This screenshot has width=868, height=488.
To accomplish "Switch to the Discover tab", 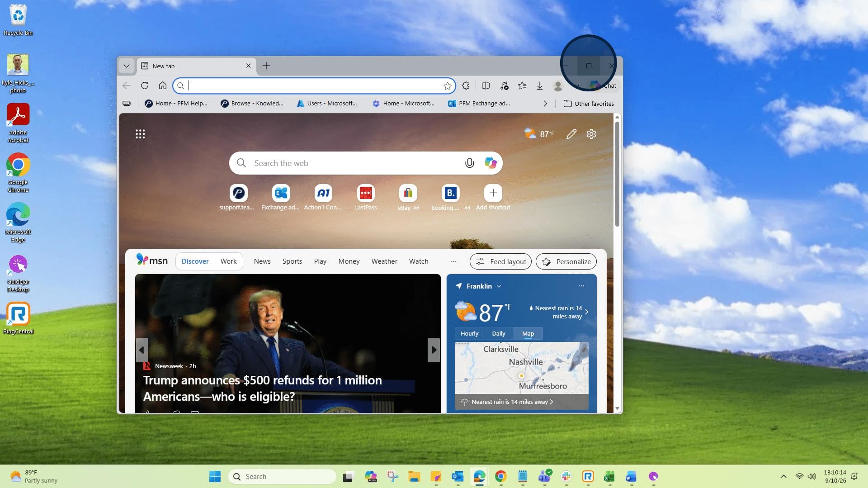I will pyautogui.click(x=195, y=261).
